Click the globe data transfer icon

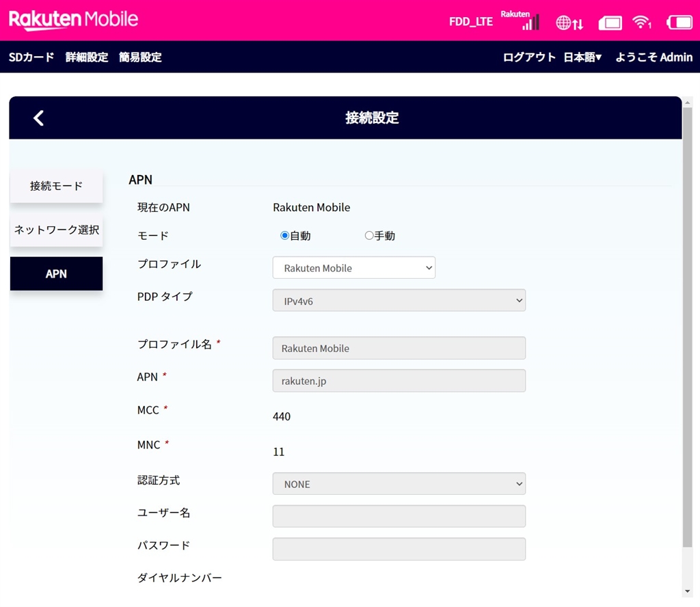[569, 23]
